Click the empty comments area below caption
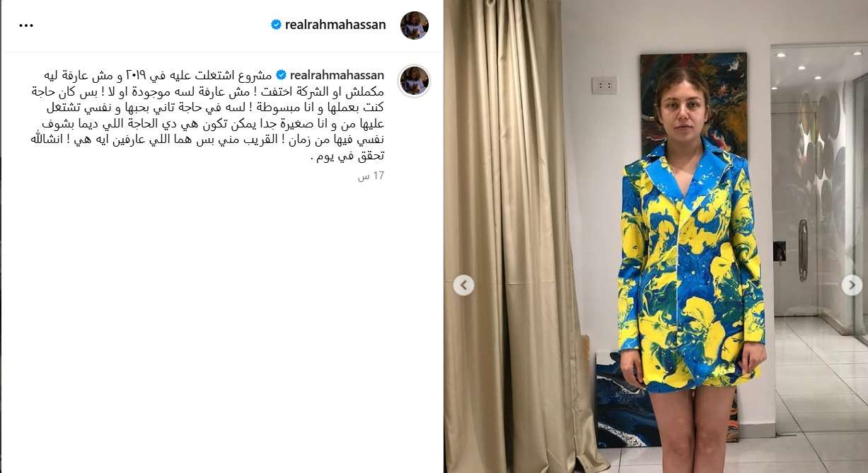The width and height of the screenshot is (868, 473). [x=221, y=326]
